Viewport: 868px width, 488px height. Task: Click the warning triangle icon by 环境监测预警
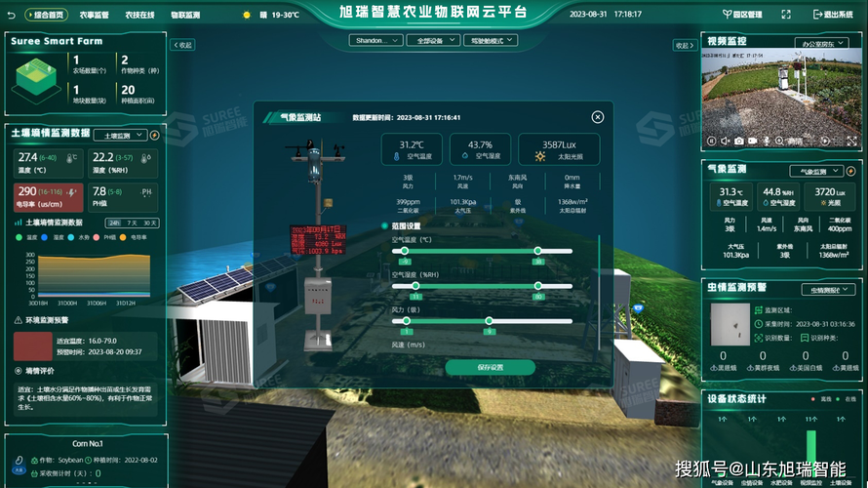(19, 320)
